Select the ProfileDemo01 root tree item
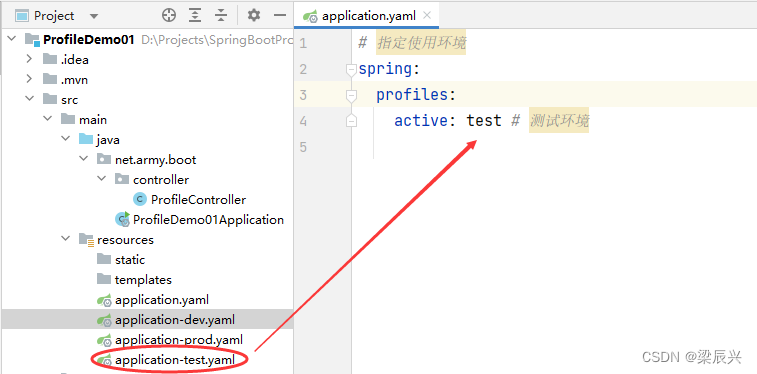The height and width of the screenshot is (374, 757). (x=88, y=40)
